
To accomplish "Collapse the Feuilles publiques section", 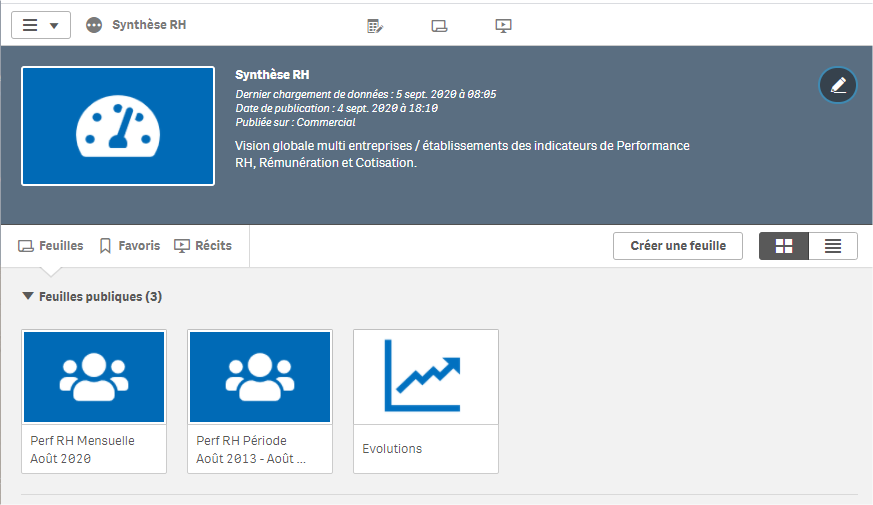I will click(28, 297).
